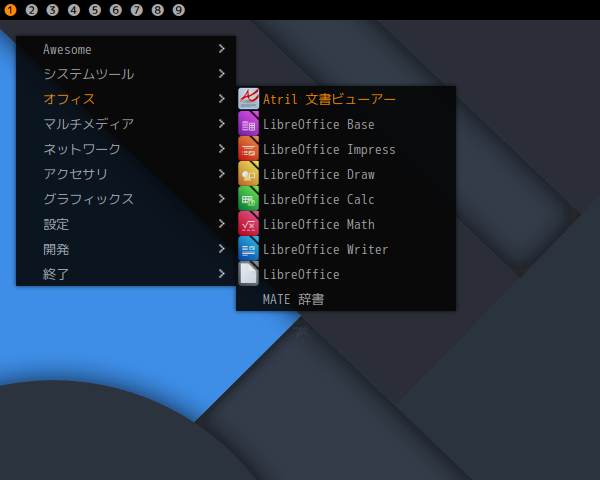Click the LibreOffice Math icon
This screenshot has width=600, height=480.
tap(248, 224)
